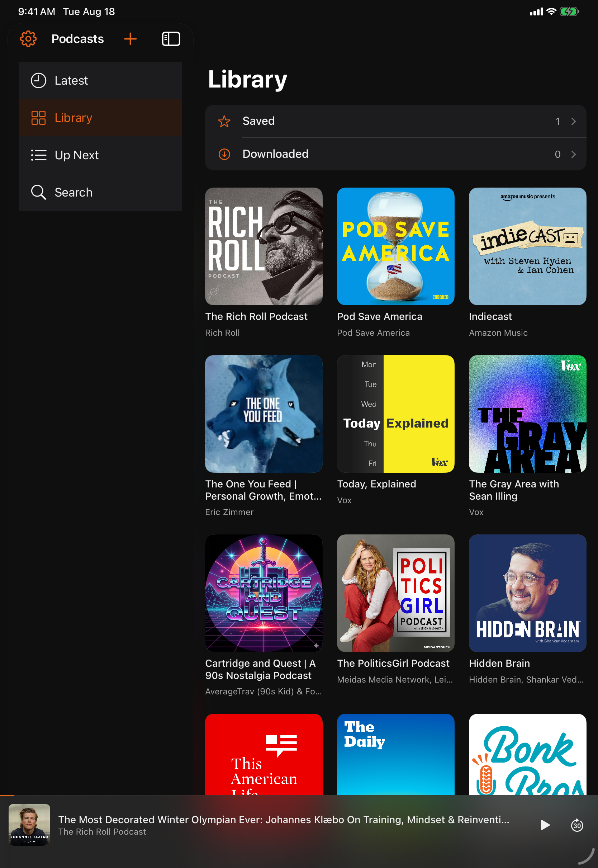Select the Up Next list icon
This screenshot has height=868, width=598.
point(38,155)
